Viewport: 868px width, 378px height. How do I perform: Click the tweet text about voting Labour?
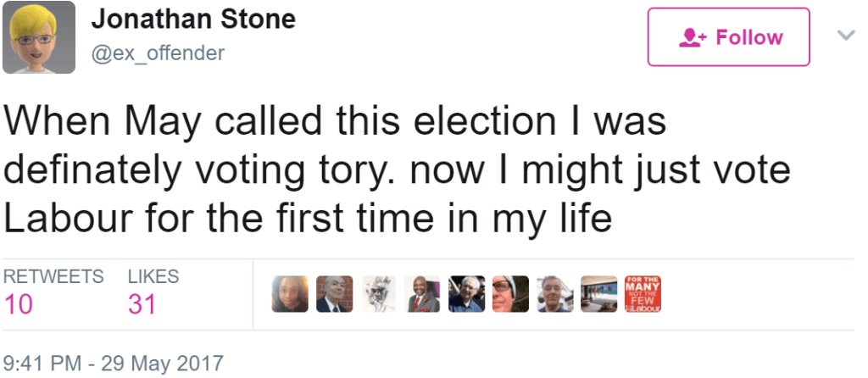397,170
